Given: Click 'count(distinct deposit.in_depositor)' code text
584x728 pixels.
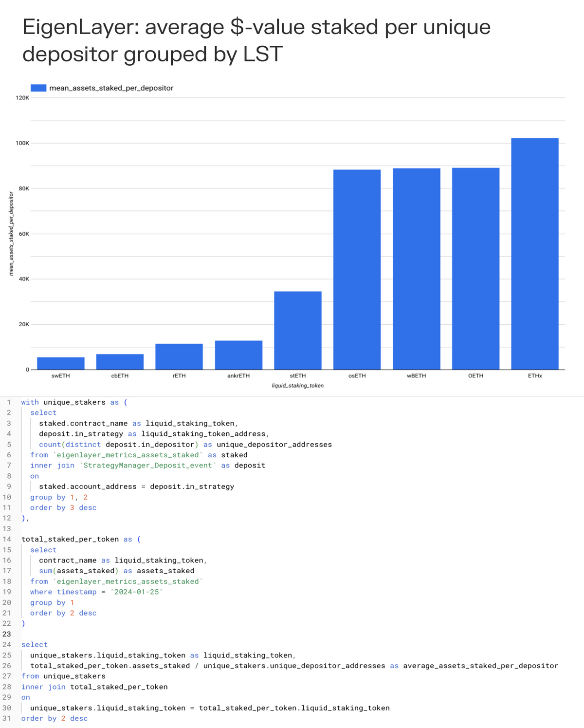Looking at the screenshot, I should 119,445.
